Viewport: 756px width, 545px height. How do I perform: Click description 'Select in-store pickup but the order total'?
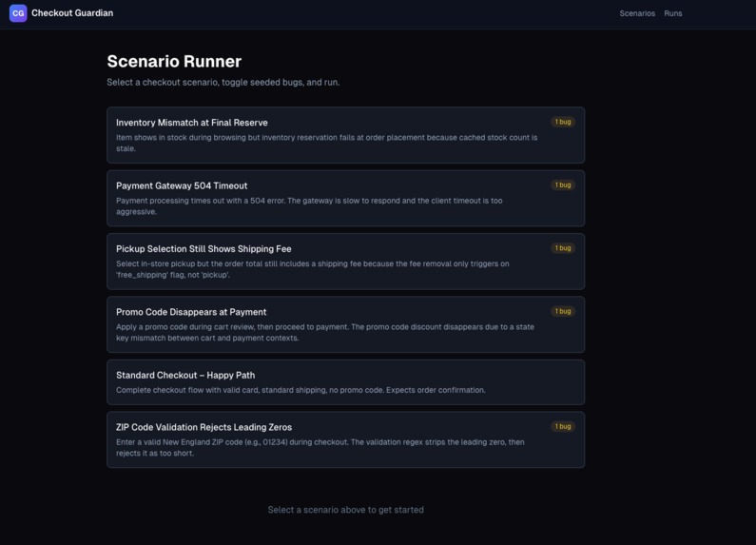(x=313, y=269)
